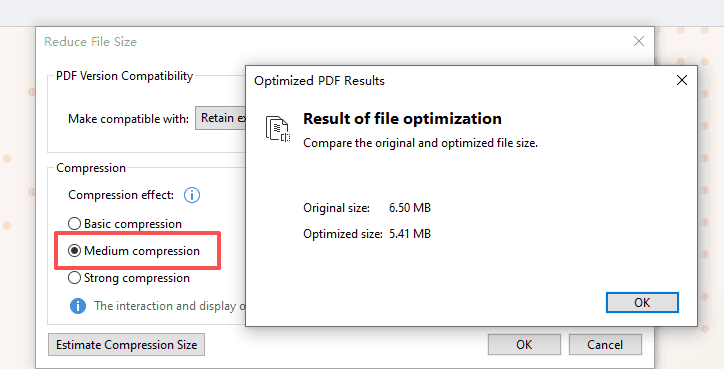Cancel the Reduce File Size dialog
The image size is (724, 369).
tap(605, 345)
